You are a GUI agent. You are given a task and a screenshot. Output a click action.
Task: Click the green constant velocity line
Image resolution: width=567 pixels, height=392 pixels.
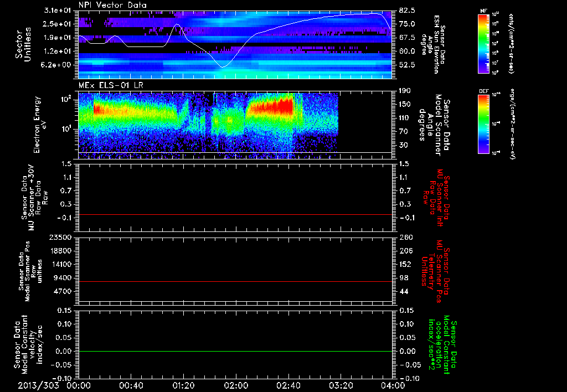[235, 351]
